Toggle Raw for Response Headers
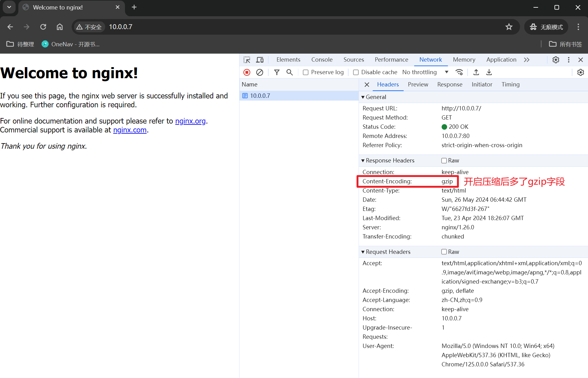The image size is (588, 378). click(x=444, y=161)
